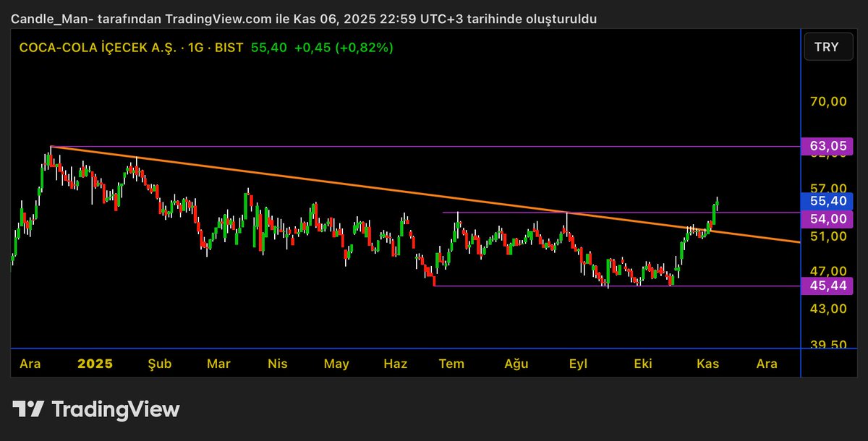The image size is (868, 441).
Task: Click the 63,05 resistance price tag
Action: coord(826,146)
